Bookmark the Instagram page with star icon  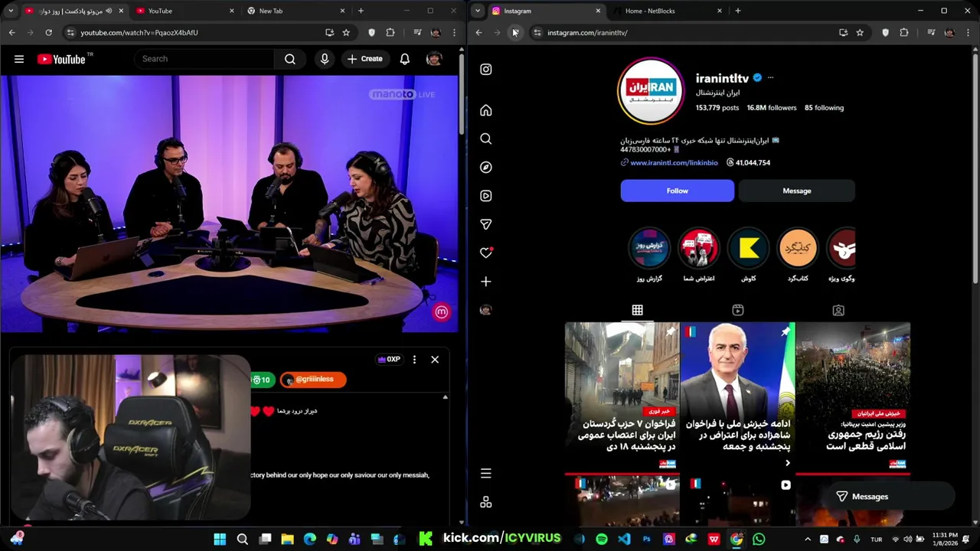point(860,33)
